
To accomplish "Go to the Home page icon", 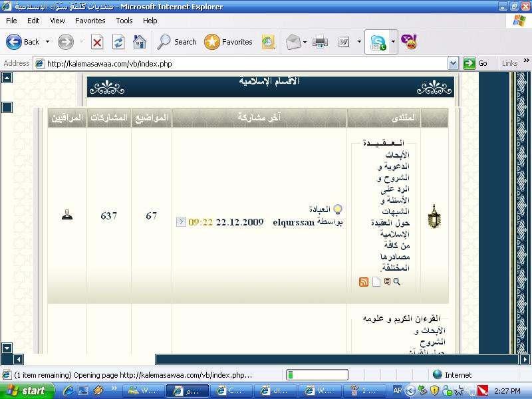I will tap(139, 42).
